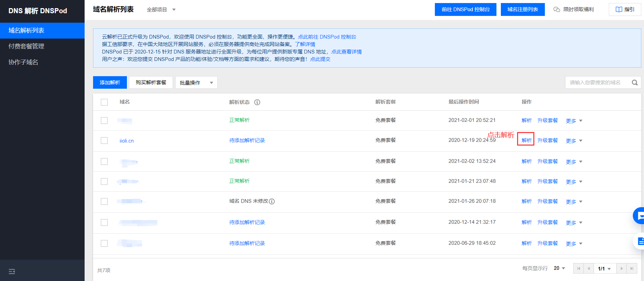Check the box for the 2021-02-01 20:52:21 row
This screenshot has height=281, width=644.
pyautogui.click(x=104, y=121)
